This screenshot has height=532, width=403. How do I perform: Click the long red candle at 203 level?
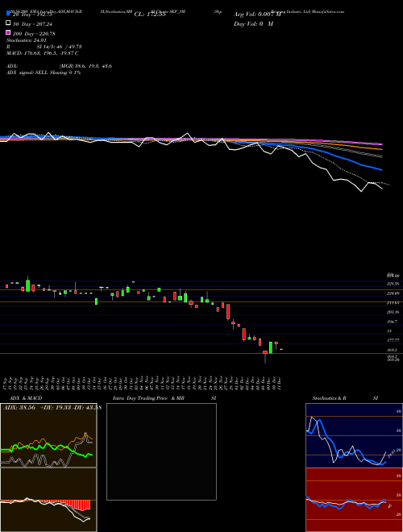(x=228, y=312)
